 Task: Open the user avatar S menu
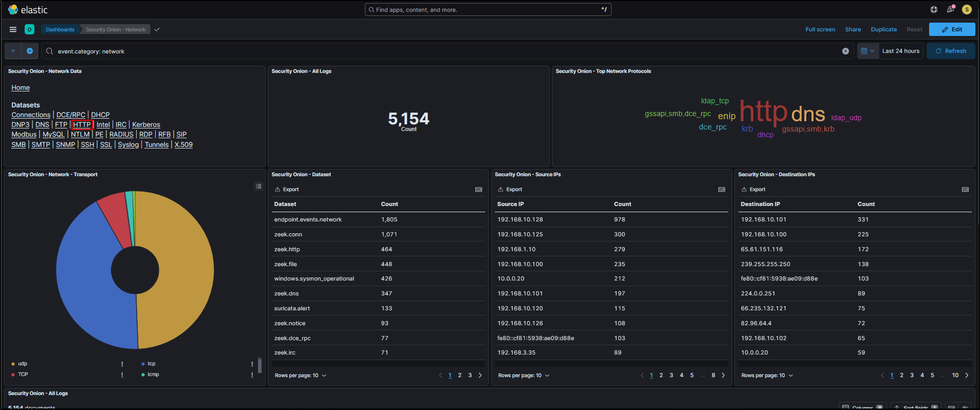[x=967, y=10]
